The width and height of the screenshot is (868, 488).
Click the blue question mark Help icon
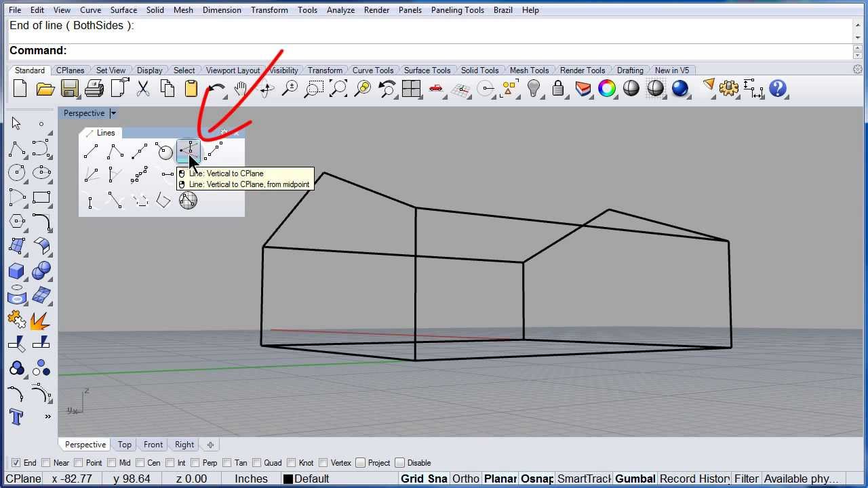coord(778,89)
